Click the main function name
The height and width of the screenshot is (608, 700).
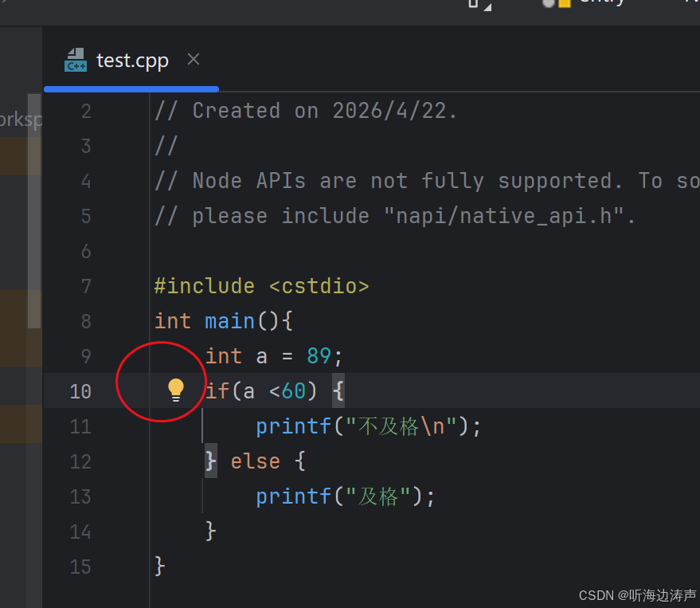click(x=229, y=321)
